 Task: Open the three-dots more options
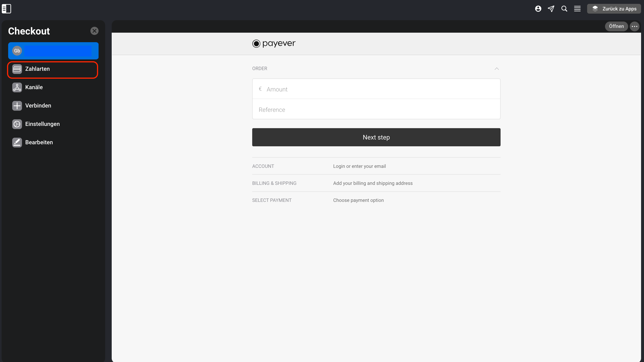(x=634, y=26)
